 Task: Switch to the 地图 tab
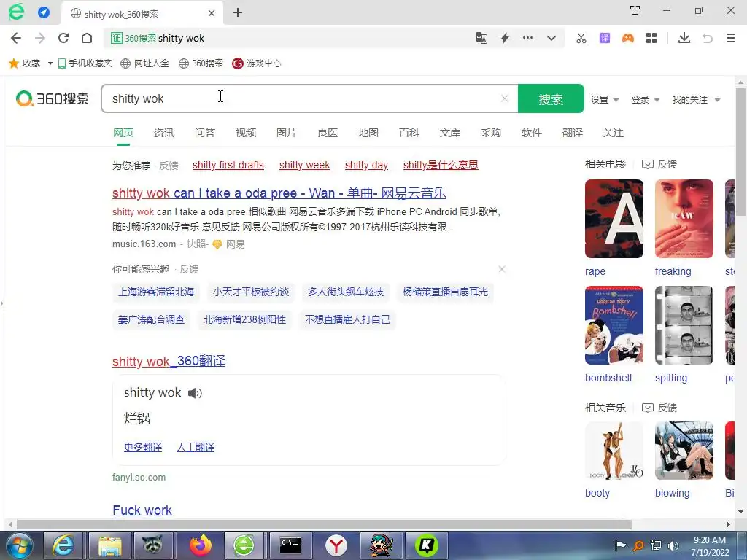368,133
